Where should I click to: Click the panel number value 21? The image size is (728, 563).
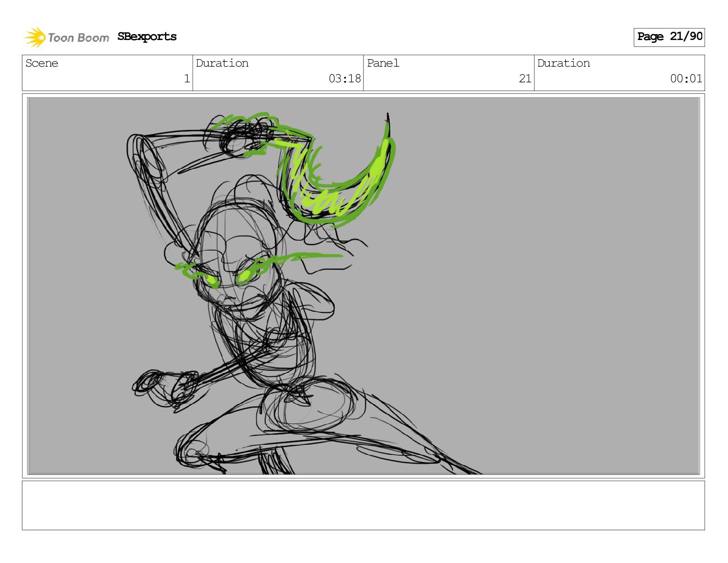point(525,79)
